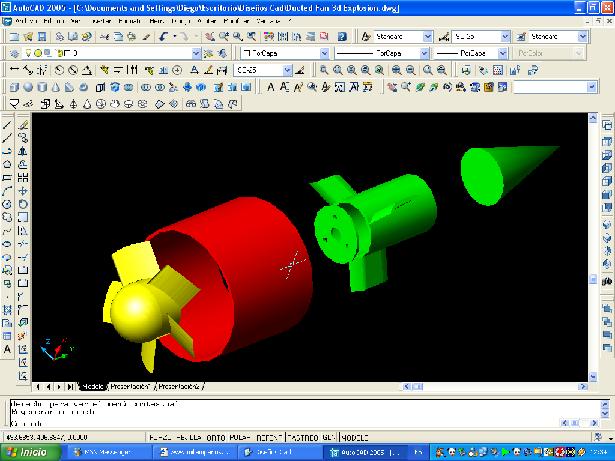615x461 pixels.
Task: Switch to the Presentación1 layout tab
Action: pyautogui.click(x=129, y=385)
